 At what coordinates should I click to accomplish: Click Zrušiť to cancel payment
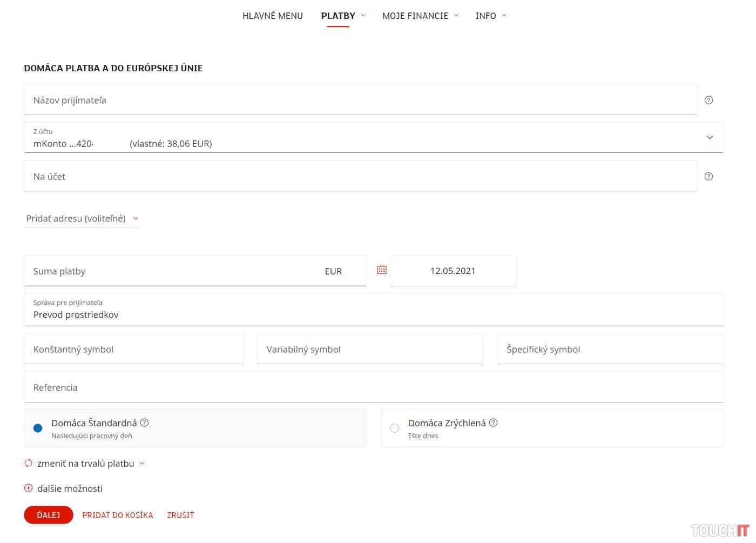(x=180, y=515)
